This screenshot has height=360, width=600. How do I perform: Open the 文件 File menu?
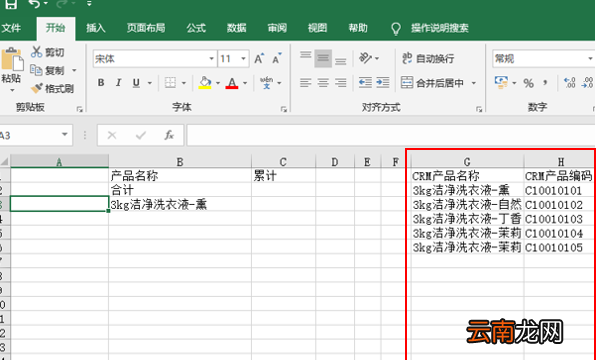(11, 28)
